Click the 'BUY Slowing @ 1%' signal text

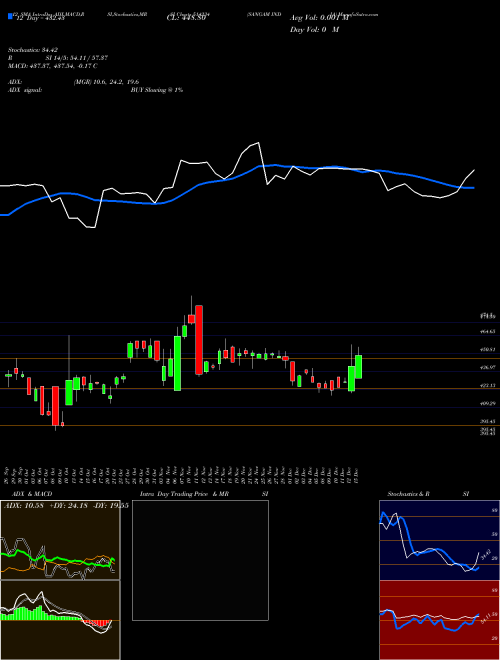click(157, 90)
